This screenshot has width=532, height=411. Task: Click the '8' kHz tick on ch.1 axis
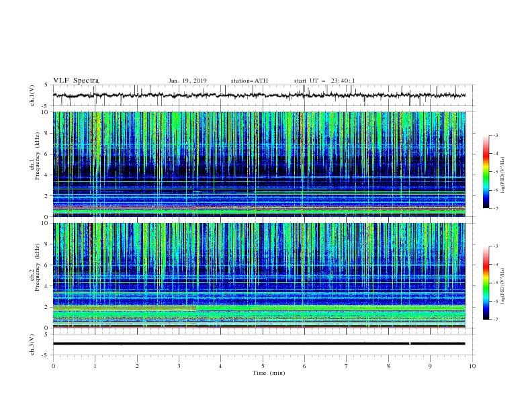tap(47, 133)
